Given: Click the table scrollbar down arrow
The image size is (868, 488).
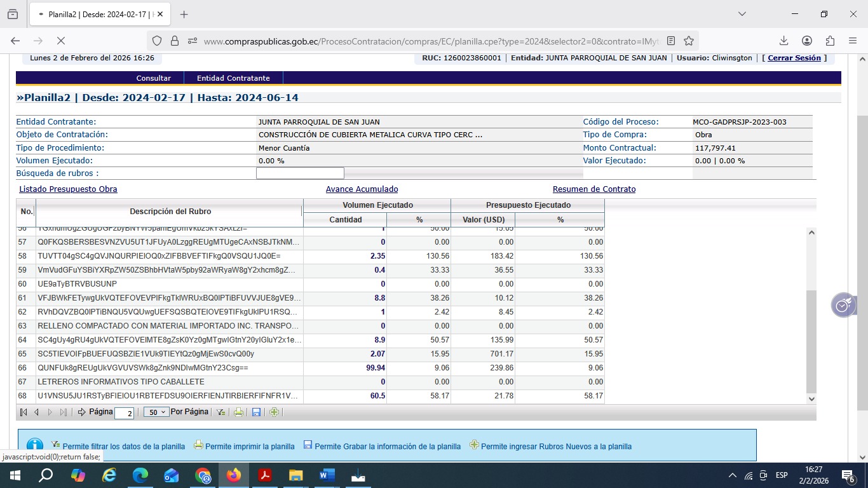Looking at the screenshot, I should [811, 398].
